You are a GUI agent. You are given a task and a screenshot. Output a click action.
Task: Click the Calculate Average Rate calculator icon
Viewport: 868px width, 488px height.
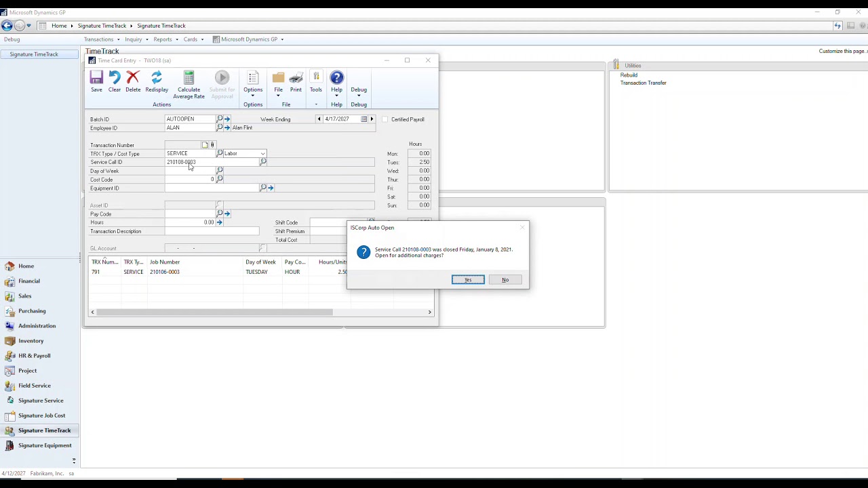pyautogui.click(x=189, y=78)
